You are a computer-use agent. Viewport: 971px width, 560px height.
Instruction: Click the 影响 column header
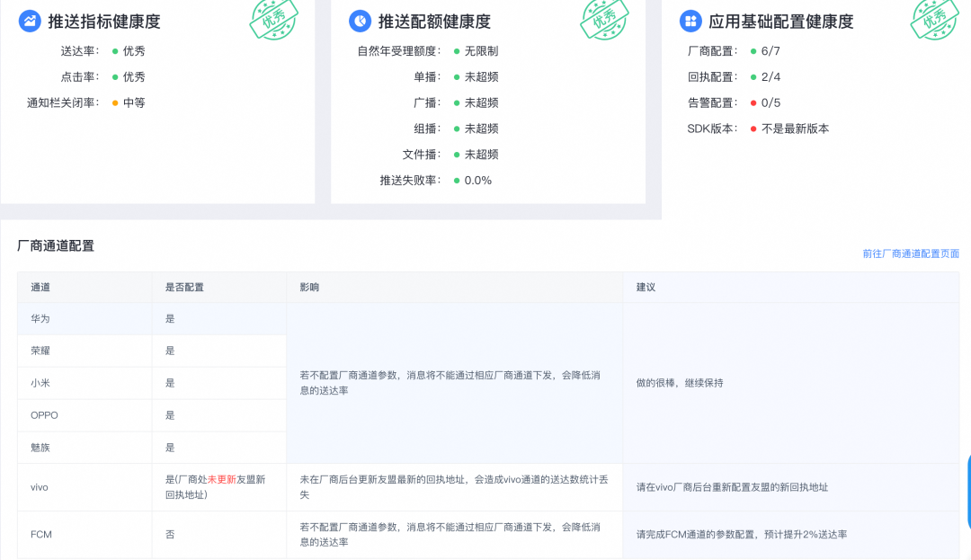(x=309, y=287)
